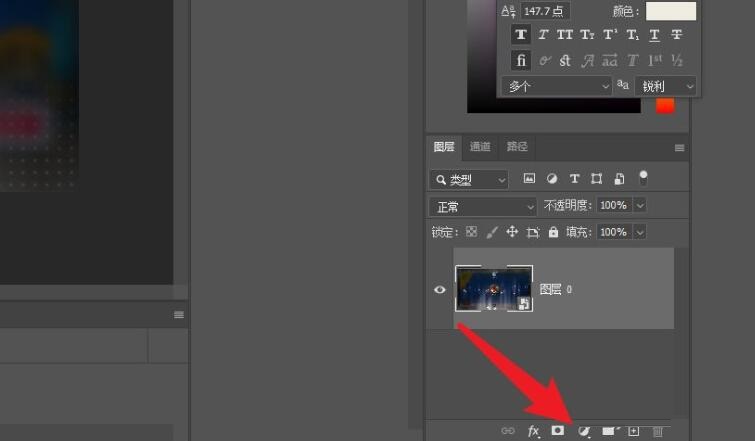Click the 147.7 点 font size field
This screenshot has width=755, height=441.
(x=545, y=11)
